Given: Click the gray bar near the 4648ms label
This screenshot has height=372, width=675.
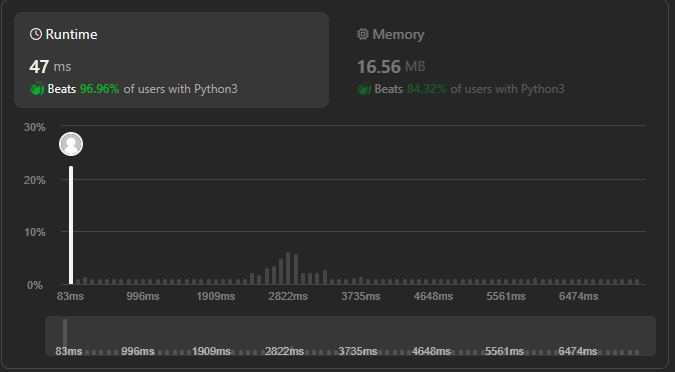Looking at the screenshot, I should click(433, 282).
